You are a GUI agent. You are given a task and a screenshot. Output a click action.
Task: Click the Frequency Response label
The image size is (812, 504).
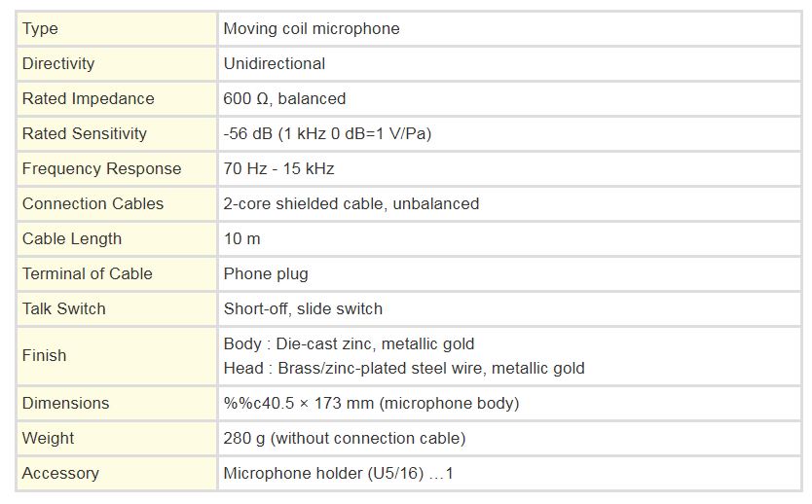(101, 168)
